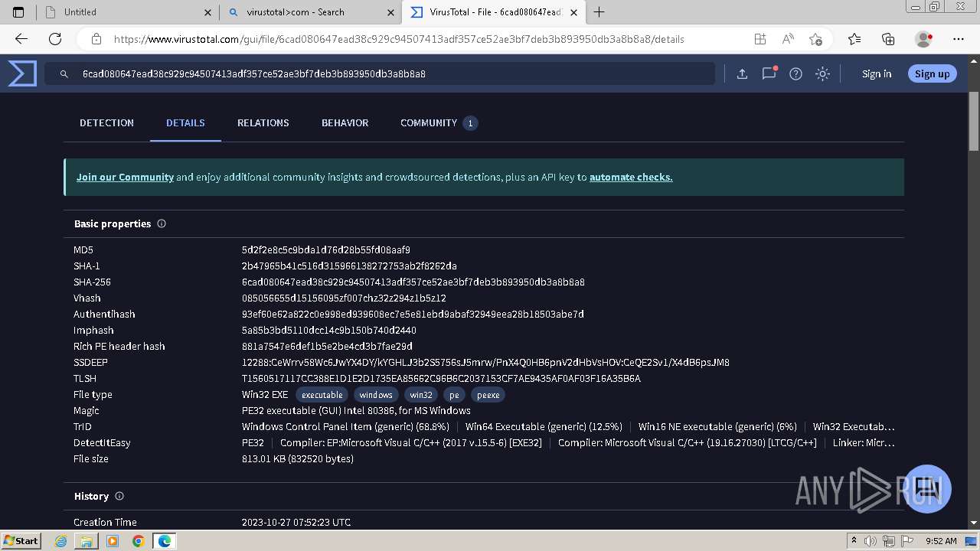
Task: Click the Sign in link
Action: tap(877, 73)
